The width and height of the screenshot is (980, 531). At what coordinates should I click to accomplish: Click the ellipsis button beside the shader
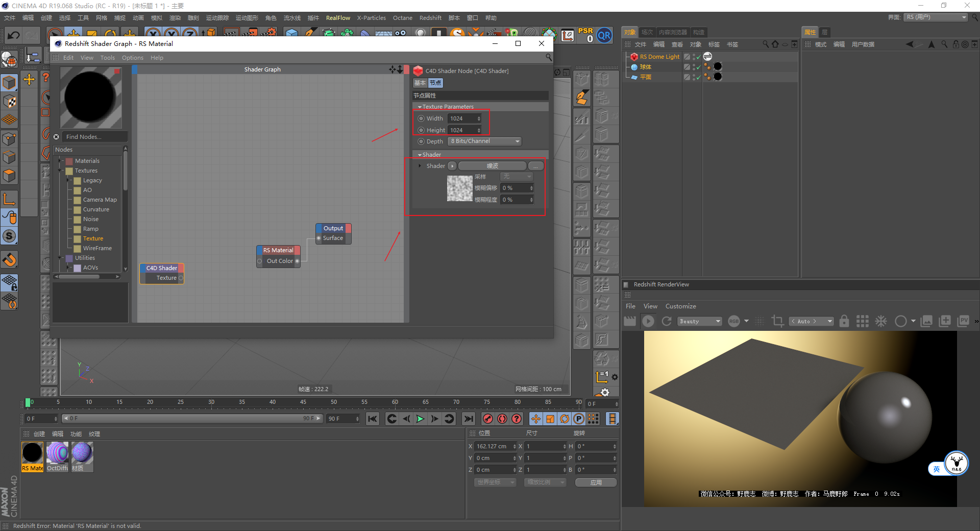click(x=536, y=166)
